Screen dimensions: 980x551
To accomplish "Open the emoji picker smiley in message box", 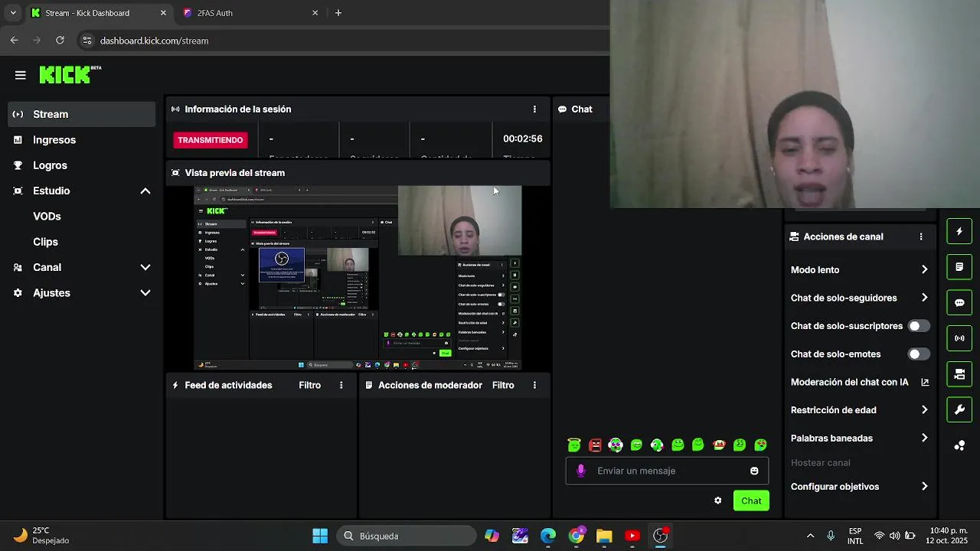I will 754,471.
